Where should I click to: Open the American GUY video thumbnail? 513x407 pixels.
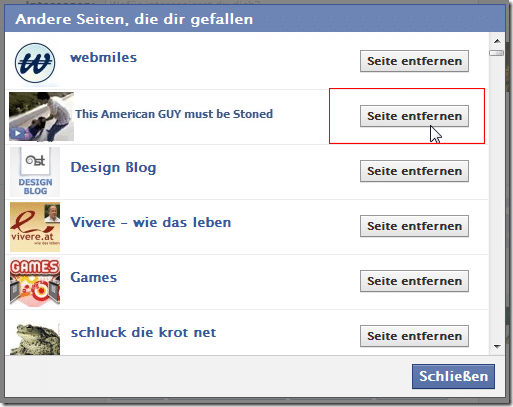[41, 117]
